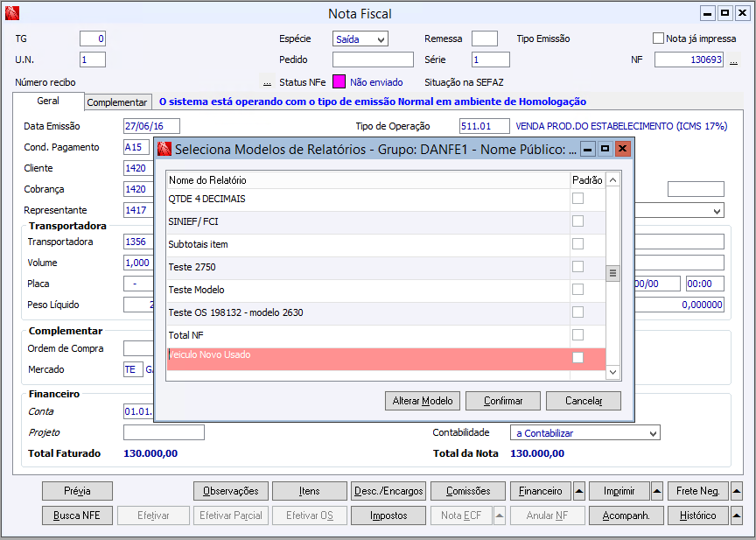756x540 pixels.
Task: Click the ellipsis lookup button next to the NF number
Action: tap(733, 60)
